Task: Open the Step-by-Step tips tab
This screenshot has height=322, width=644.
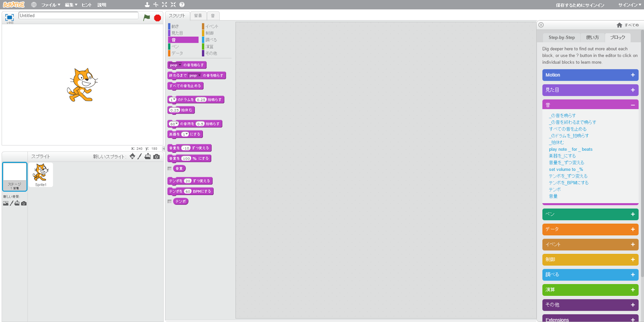Action: tap(561, 37)
